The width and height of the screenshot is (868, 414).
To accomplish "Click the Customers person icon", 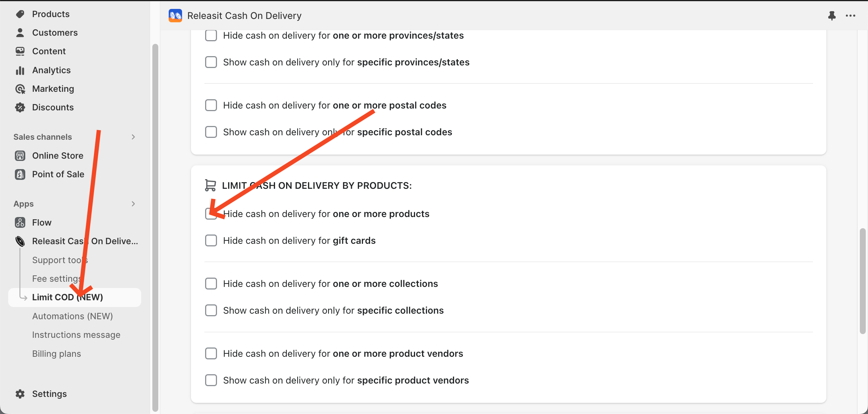I will (20, 33).
